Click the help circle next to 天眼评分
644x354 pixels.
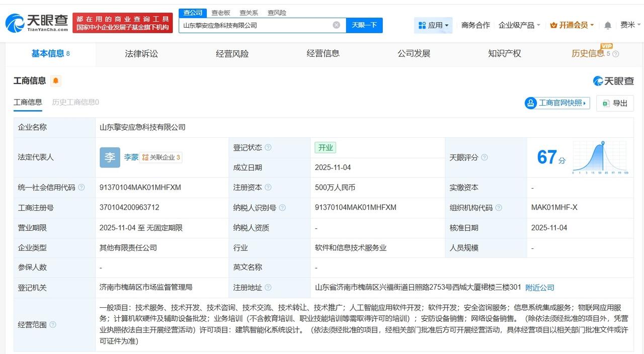484,157
